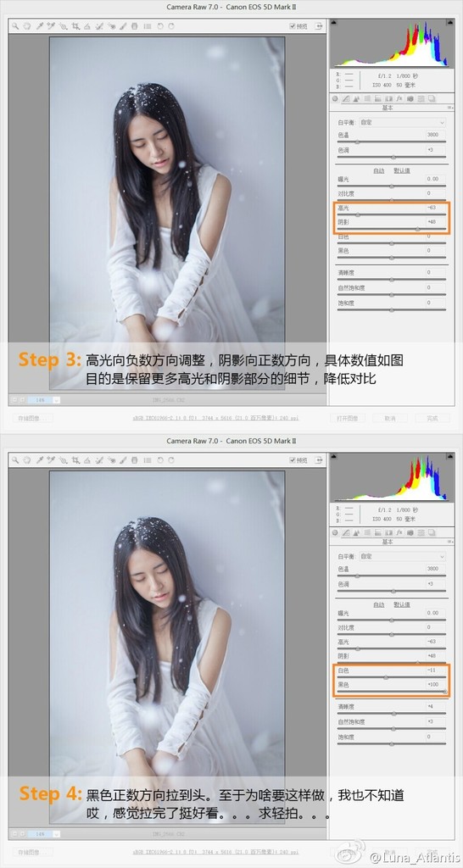Click the 自动 Auto link in Step 4 window
This screenshot has width=463, height=868.
(x=379, y=604)
